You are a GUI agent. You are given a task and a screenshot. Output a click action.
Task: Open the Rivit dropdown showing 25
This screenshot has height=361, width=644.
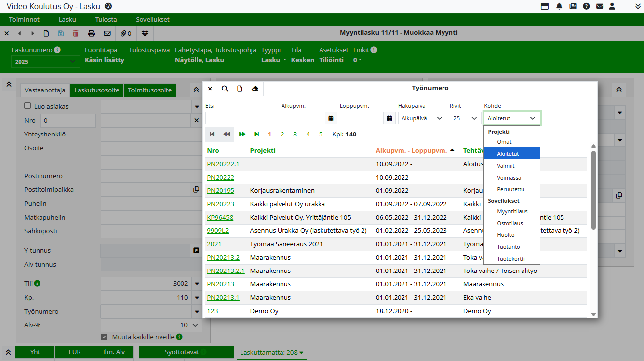click(x=465, y=118)
